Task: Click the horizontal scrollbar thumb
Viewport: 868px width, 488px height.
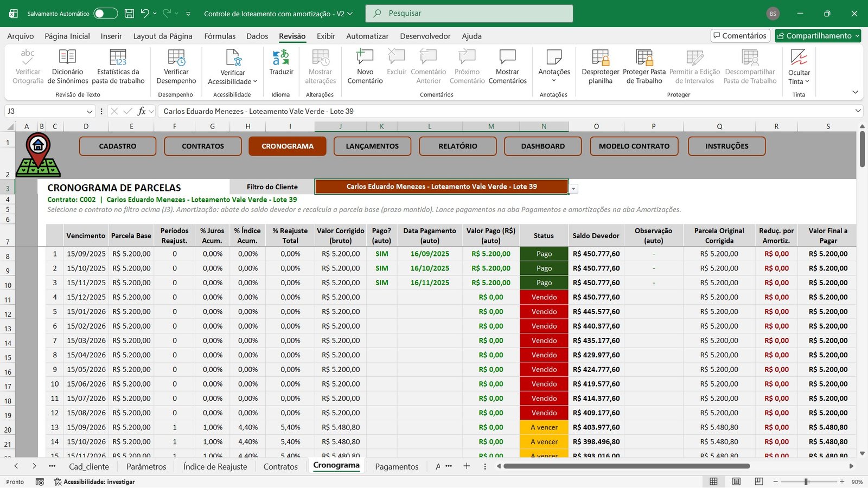Action: [x=627, y=466]
